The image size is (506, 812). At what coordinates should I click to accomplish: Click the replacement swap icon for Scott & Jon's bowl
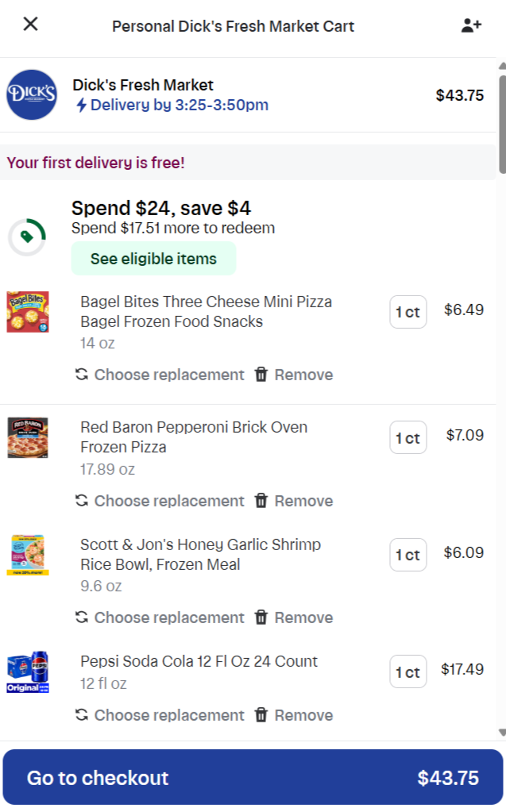(x=81, y=618)
